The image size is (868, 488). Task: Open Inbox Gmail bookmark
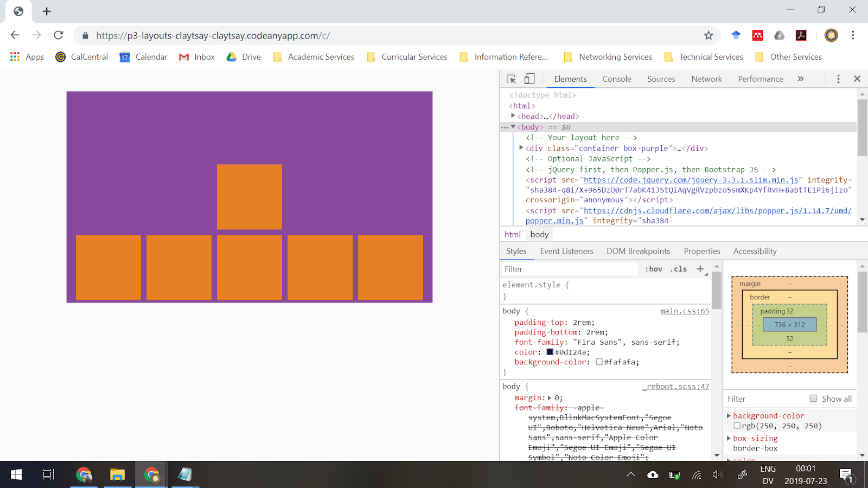pyautogui.click(x=197, y=57)
